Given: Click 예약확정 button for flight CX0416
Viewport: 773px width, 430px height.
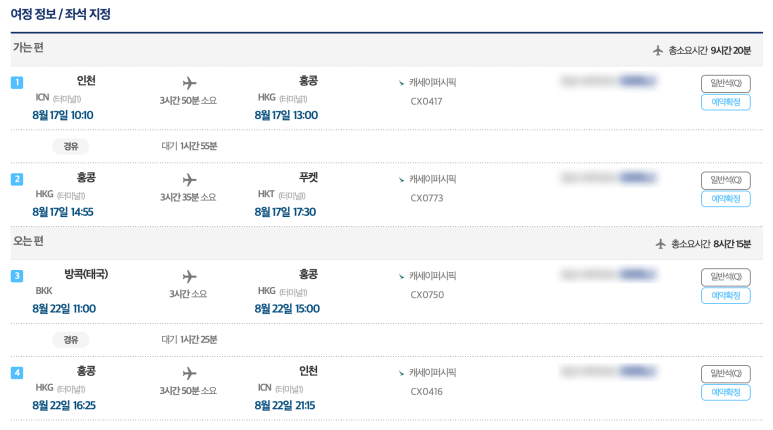Looking at the screenshot, I should pyautogui.click(x=726, y=392).
